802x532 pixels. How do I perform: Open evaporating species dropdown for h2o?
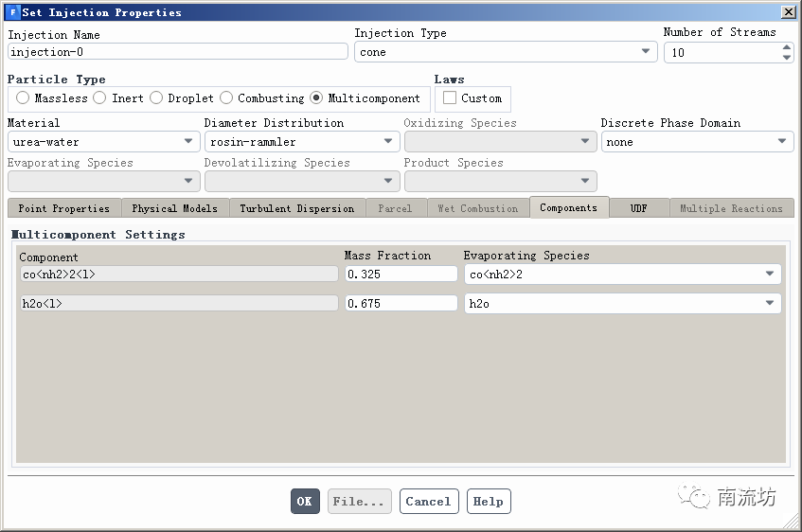point(622,304)
